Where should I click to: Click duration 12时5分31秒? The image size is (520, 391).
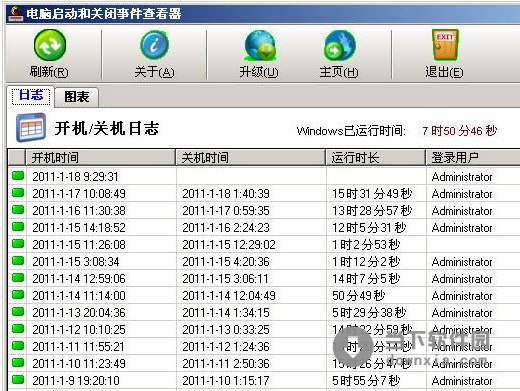point(369,228)
